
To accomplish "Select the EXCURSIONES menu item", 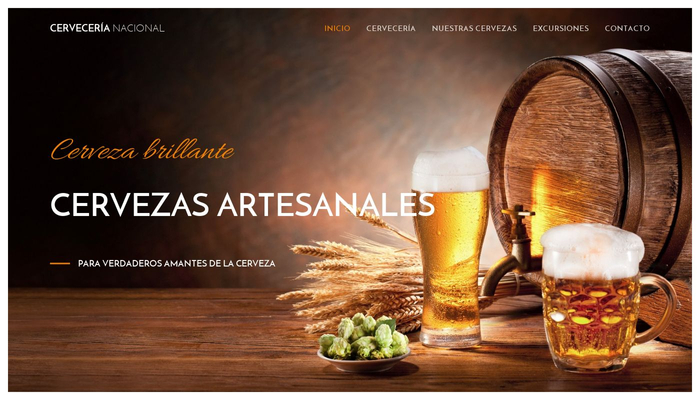I will [561, 28].
